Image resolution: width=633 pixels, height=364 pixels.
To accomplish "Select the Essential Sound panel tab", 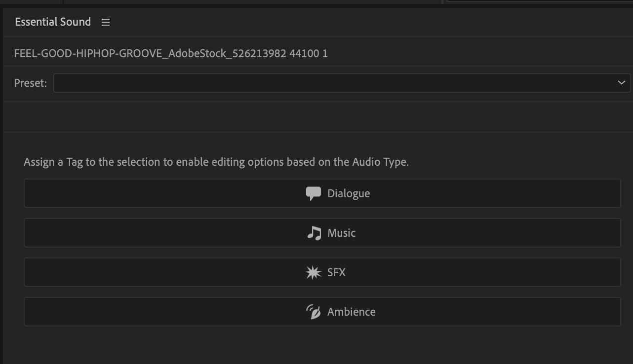I will pyautogui.click(x=53, y=22).
